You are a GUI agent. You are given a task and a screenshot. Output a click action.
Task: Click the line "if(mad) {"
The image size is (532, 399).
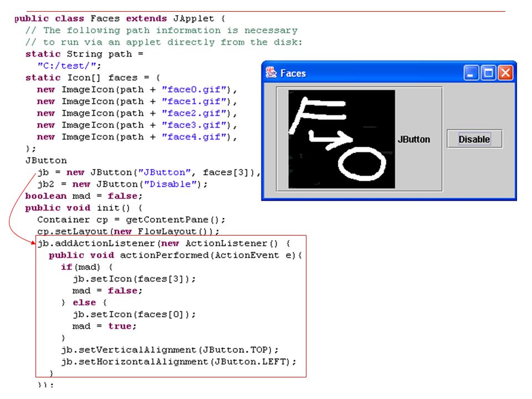87,267
